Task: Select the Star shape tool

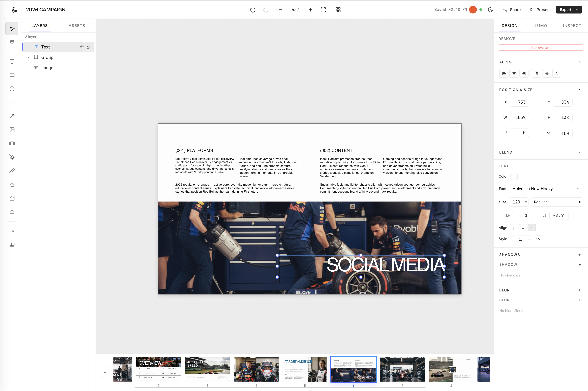Action: pos(12,212)
